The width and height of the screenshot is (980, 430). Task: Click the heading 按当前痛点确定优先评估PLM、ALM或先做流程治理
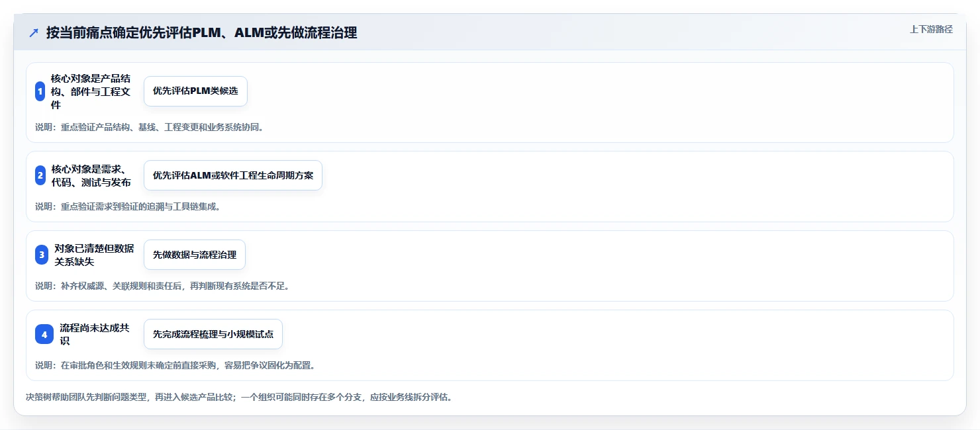coord(201,32)
